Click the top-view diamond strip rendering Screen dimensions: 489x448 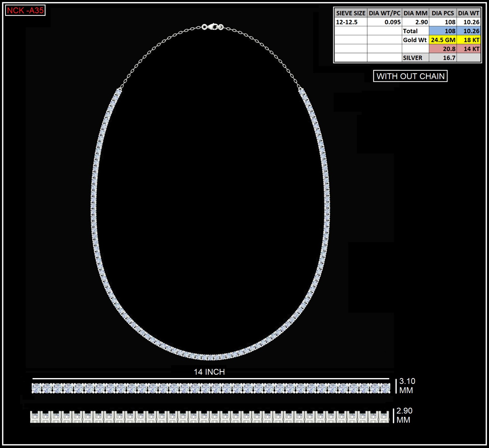(211, 388)
